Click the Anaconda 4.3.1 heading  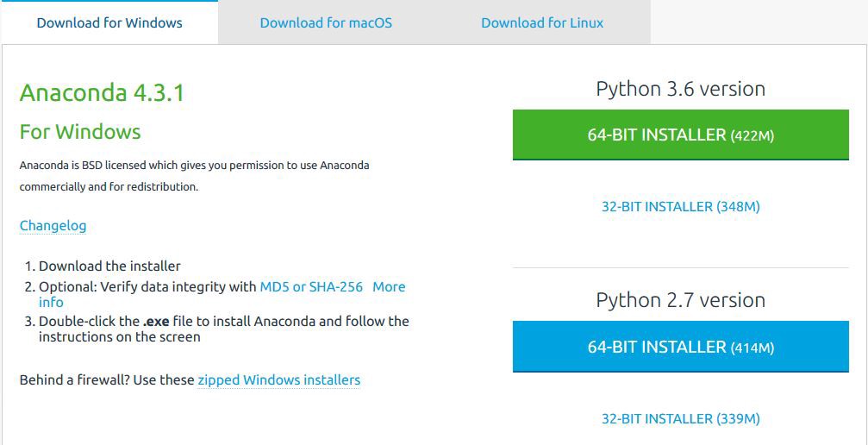point(102,93)
